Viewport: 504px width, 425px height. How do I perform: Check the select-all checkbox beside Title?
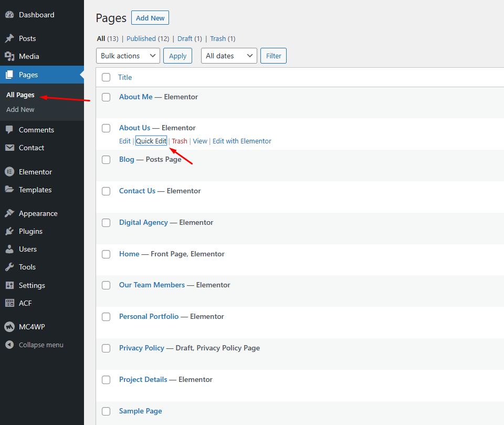[106, 77]
